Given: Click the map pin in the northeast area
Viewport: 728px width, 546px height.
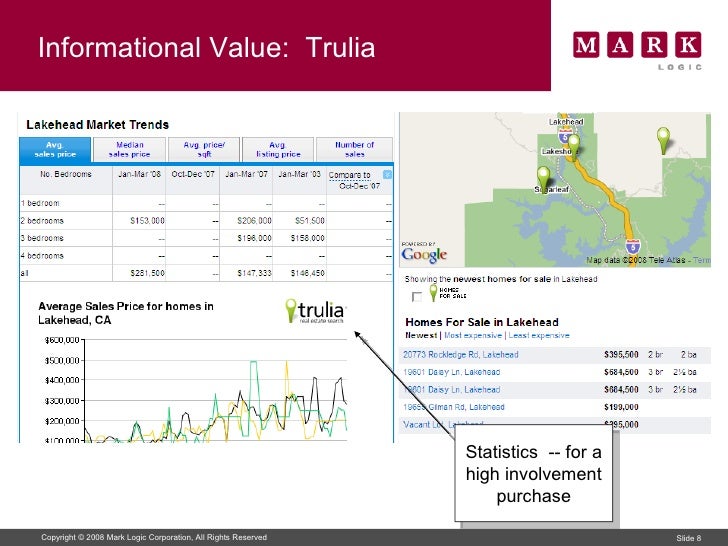Looking at the screenshot, I should [664, 141].
